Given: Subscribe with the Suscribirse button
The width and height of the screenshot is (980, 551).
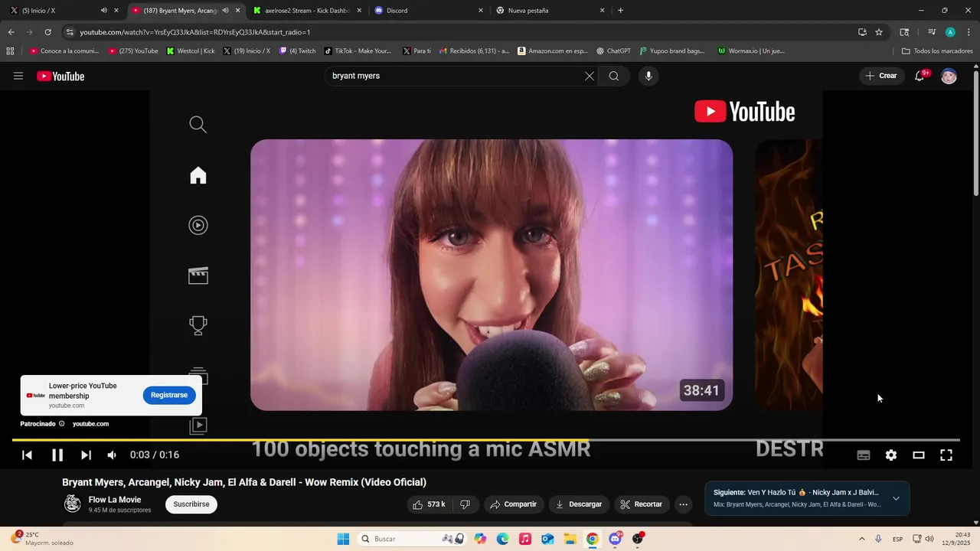Looking at the screenshot, I should click(191, 504).
